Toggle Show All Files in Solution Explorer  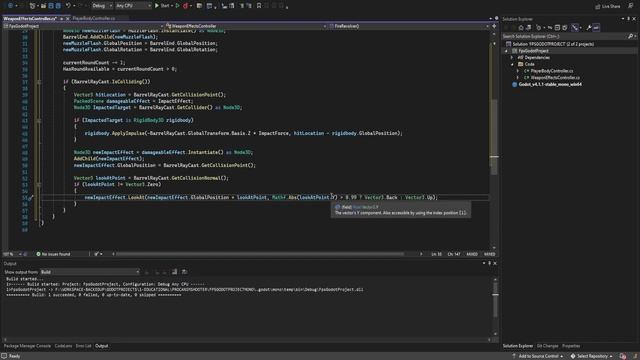(x=564, y=28)
